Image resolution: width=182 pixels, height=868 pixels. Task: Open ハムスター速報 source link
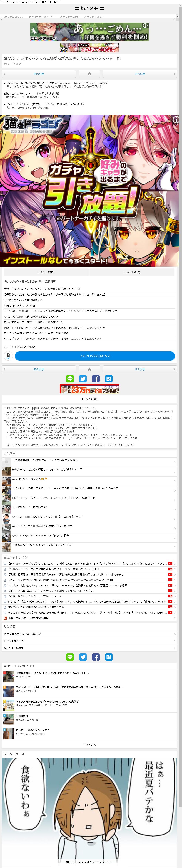94,83
